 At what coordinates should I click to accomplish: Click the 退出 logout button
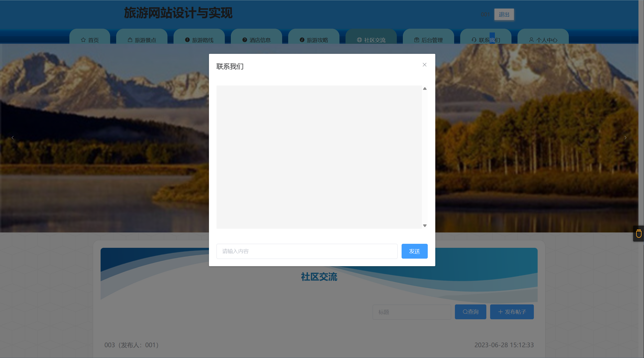(504, 15)
